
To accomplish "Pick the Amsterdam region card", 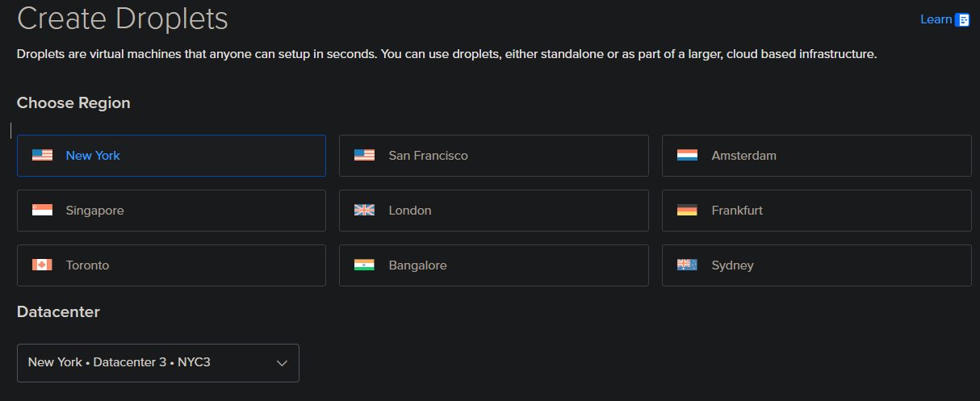I will (816, 156).
